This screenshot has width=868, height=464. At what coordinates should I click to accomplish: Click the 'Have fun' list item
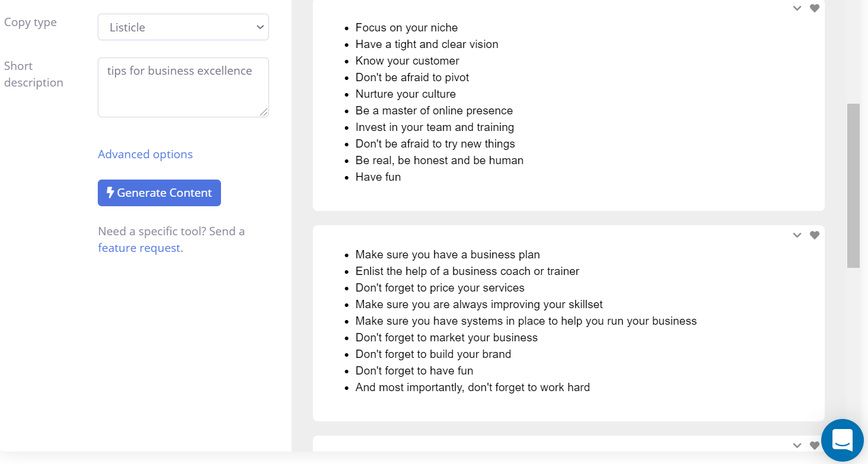[378, 177]
